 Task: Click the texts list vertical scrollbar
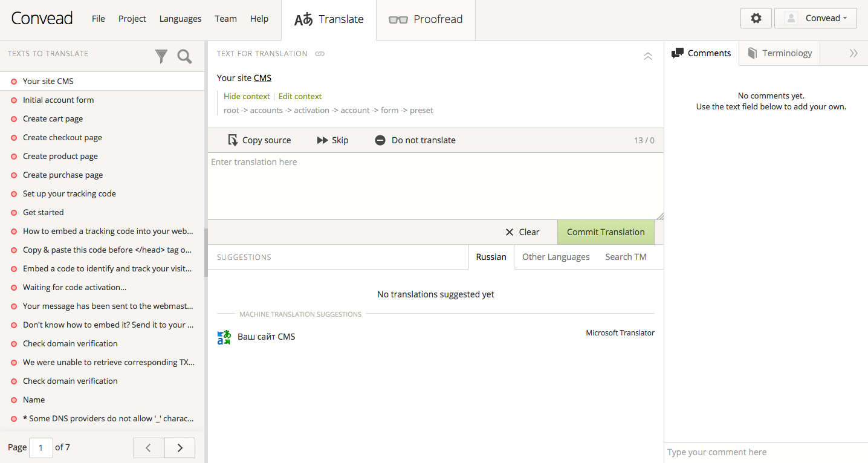pyautogui.click(x=206, y=253)
